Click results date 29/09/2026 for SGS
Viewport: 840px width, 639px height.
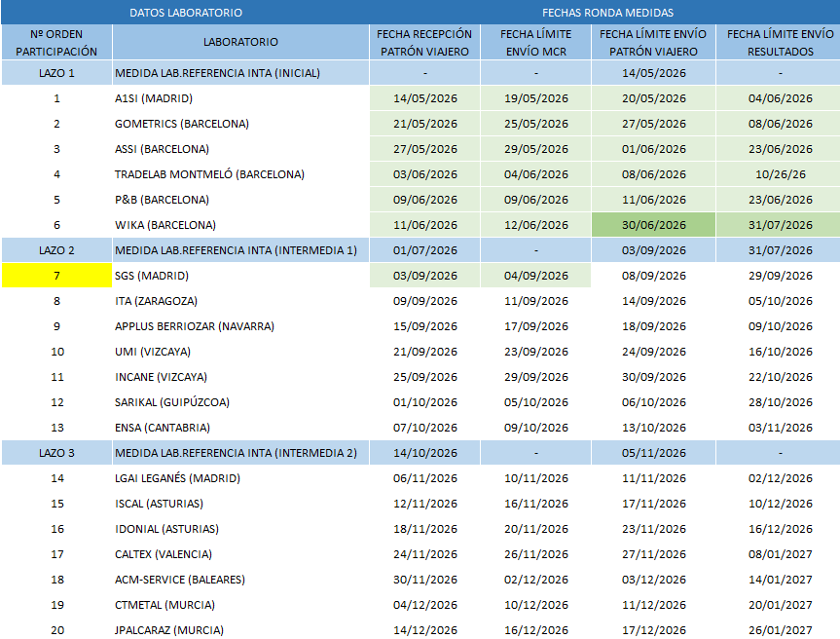[780, 276]
